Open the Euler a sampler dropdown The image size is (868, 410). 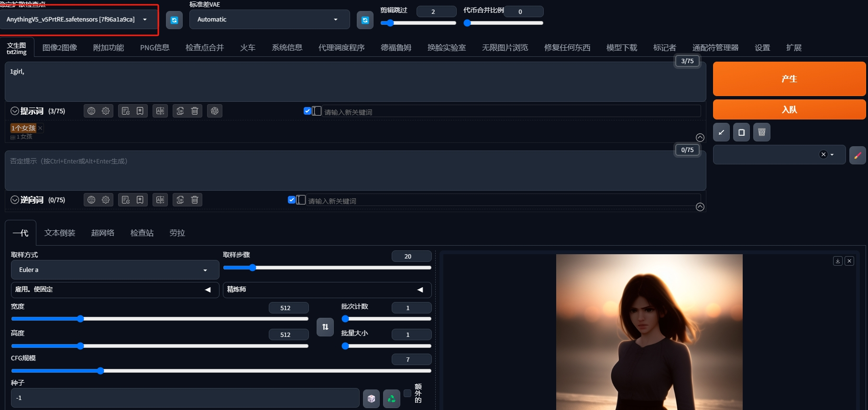115,270
